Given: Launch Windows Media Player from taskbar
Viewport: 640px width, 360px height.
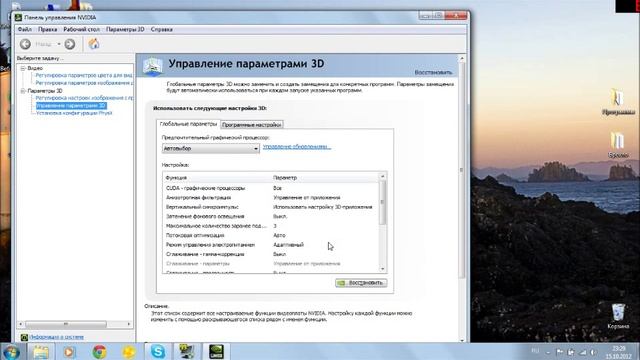Looking at the screenshot, I should (69, 352).
